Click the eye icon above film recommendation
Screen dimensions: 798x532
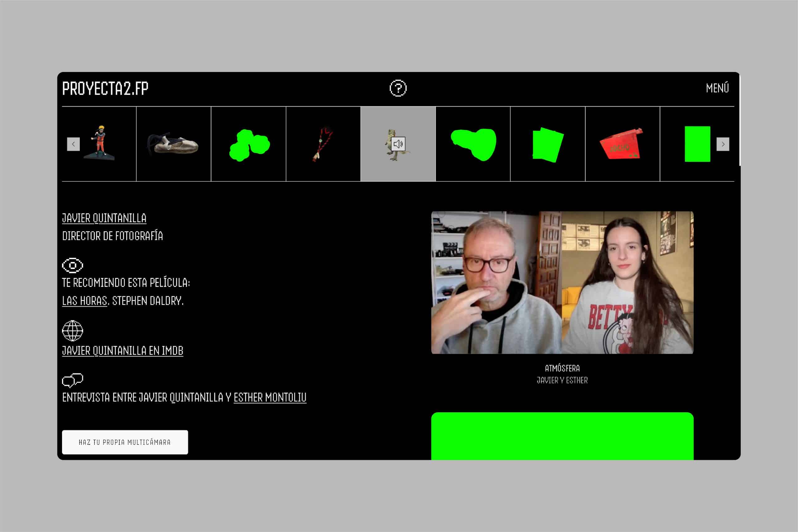point(73,265)
